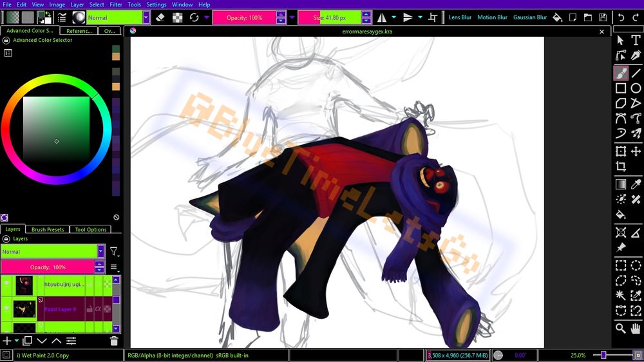Select the Transform tool
This screenshot has width=644, height=362.
(x=621, y=151)
